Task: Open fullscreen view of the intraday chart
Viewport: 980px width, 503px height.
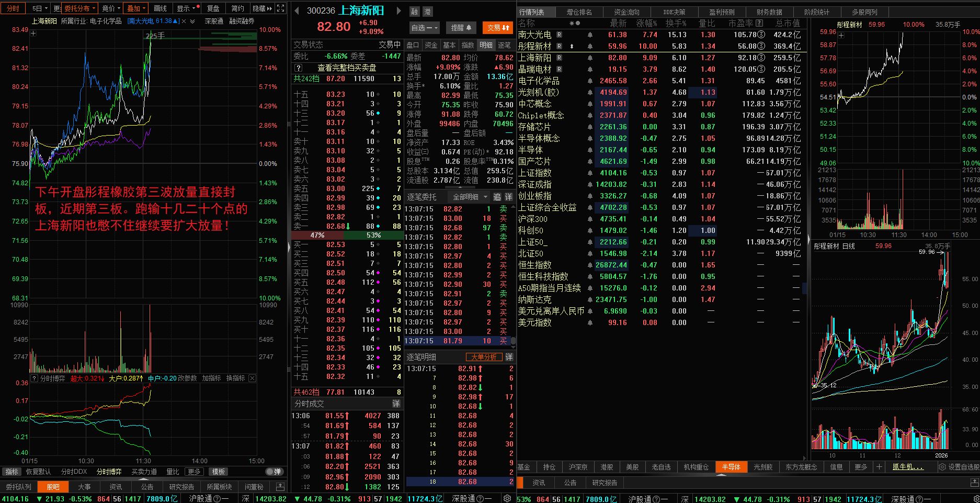Action: click(x=281, y=8)
